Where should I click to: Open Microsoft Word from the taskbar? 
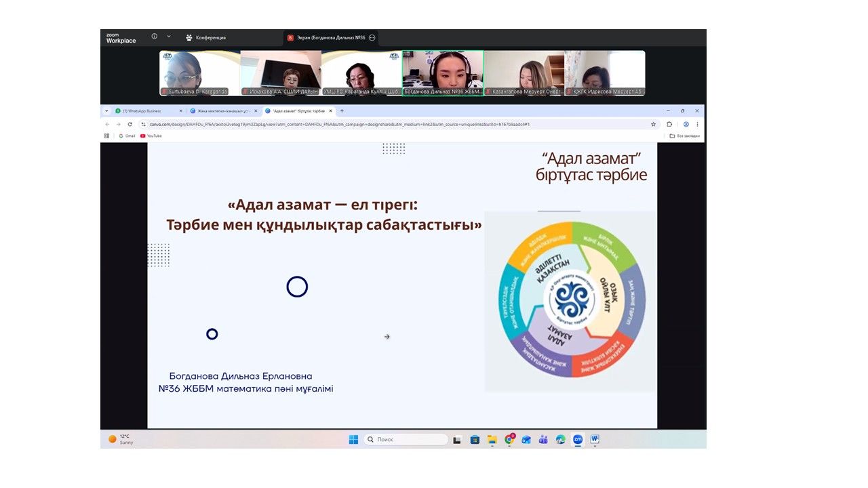595,439
